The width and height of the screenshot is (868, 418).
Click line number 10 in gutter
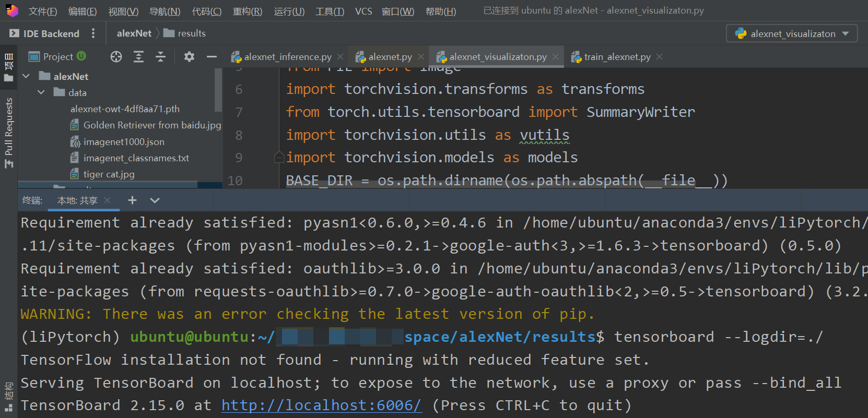pos(235,181)
